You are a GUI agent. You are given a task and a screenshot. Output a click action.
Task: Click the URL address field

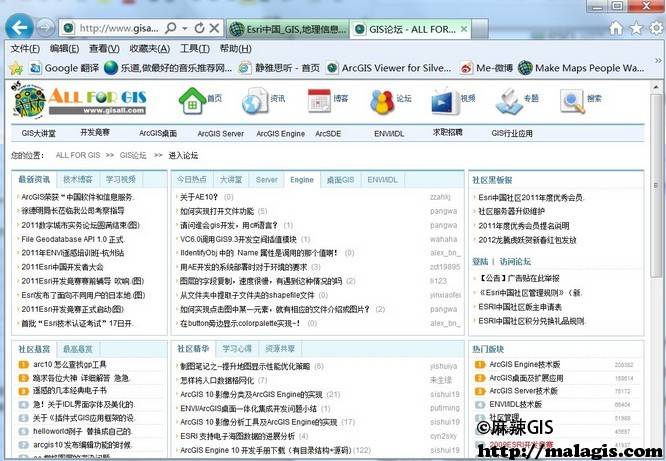(119, 28)
